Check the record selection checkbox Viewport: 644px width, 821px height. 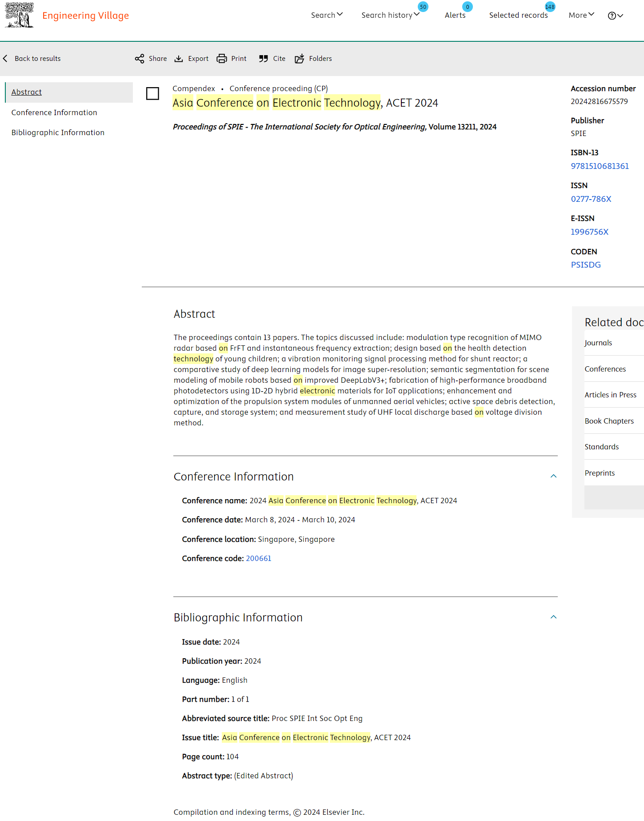[152, 93]
